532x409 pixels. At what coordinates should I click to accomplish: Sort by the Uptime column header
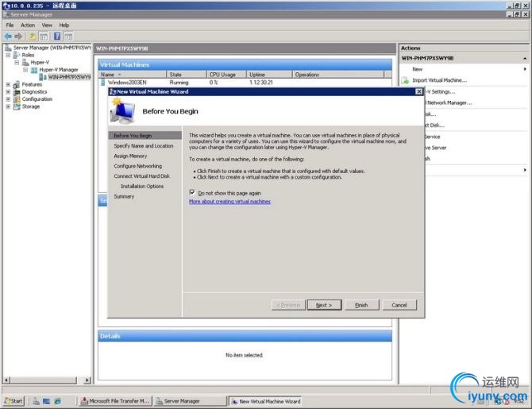pyautogui.click(x=269, y=75)
